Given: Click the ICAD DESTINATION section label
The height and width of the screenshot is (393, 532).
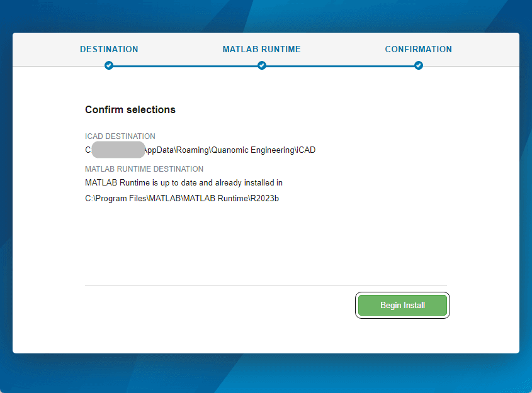Looking at the screenshot, I should pos(120,136).
